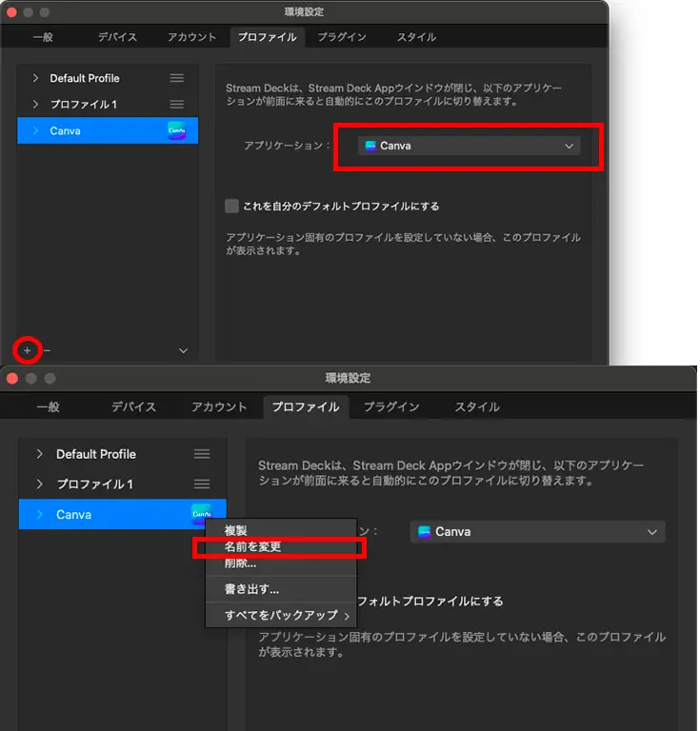
Task: Close the lower 環境設定 window
Action: [12, 378]
